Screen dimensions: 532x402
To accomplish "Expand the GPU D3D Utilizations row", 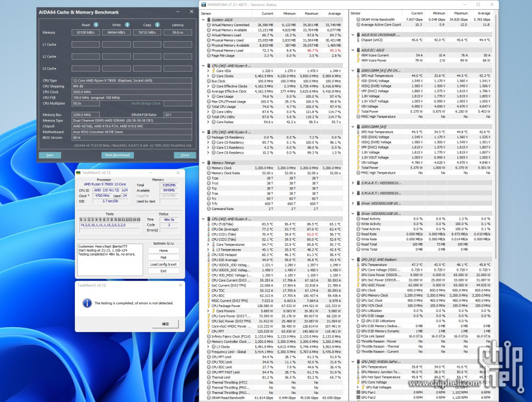I will click(x=358, y=321).
